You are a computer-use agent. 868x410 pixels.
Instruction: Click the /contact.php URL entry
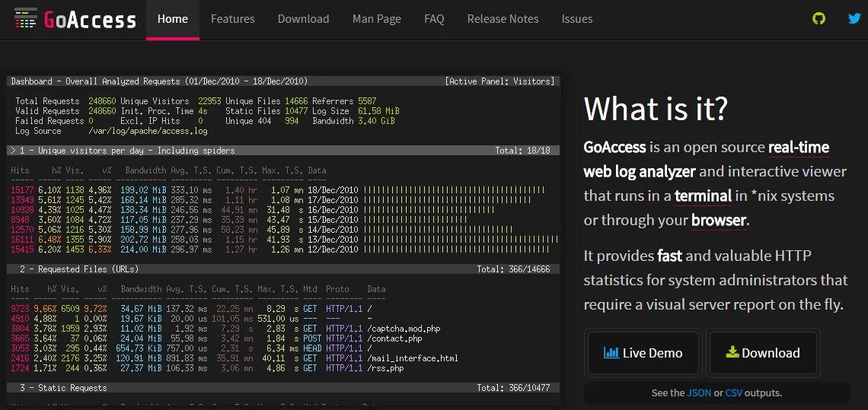point(394,338)
